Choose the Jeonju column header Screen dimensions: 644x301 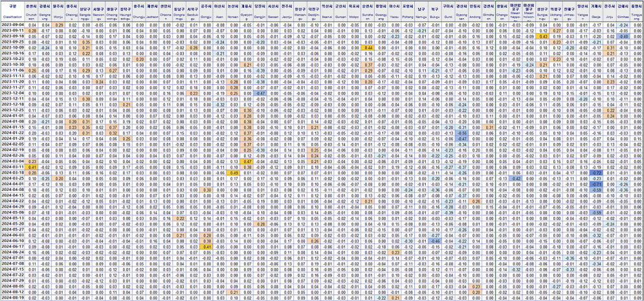point(287,12)
